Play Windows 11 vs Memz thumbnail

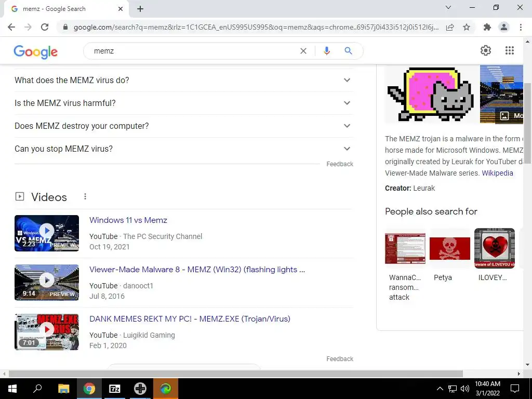click(47, 233)
